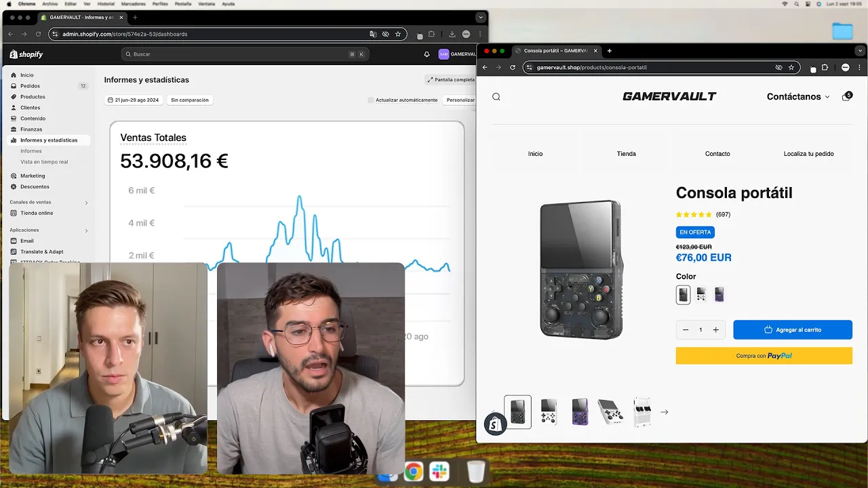Expand the Canales de ventas section arrow
The height and width of the screenshot is (488, 868).
(86, 203)
